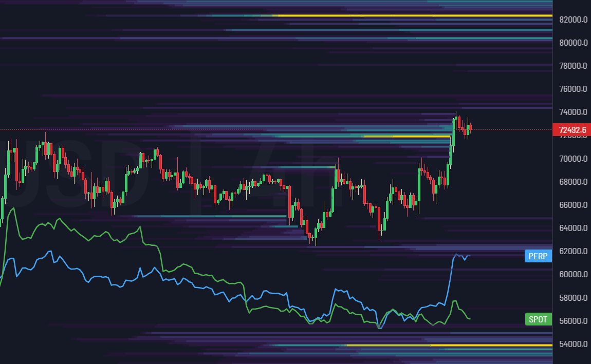Click the 58000.0 price axis label
591x364 pixels.
[x=573, y=298]
